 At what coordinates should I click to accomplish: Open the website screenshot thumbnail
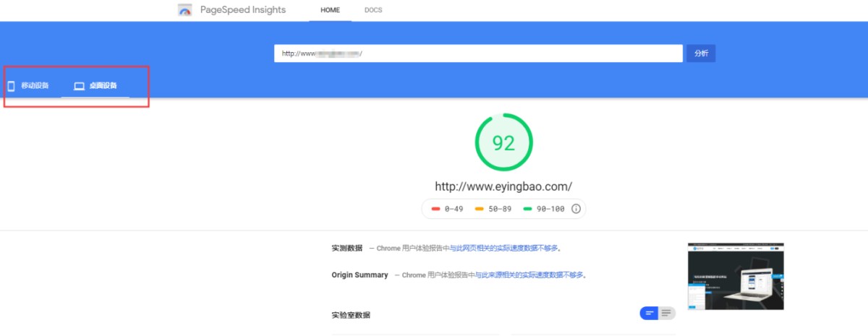[736, 277]
